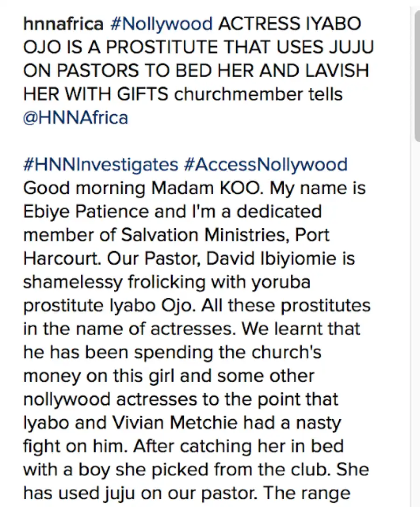
Task: Click the word 'GIFTS' in the headline
Action: click(143, 94)
